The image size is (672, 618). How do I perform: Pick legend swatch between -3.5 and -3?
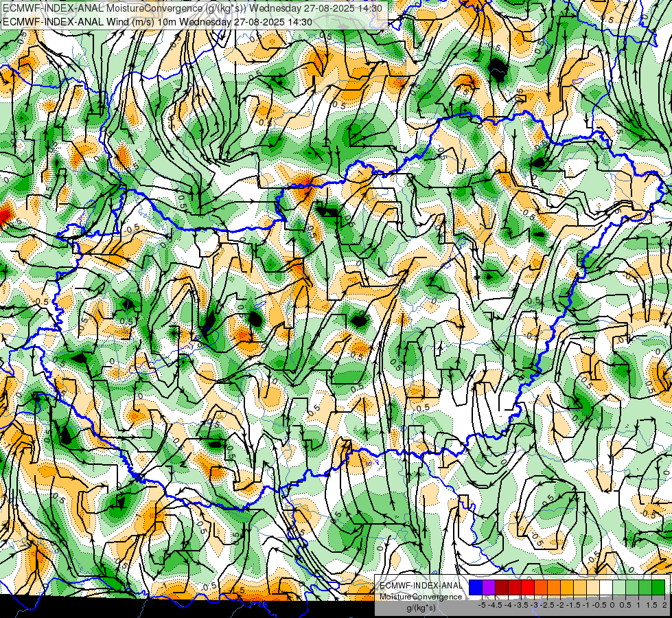(x=528, y=588)
